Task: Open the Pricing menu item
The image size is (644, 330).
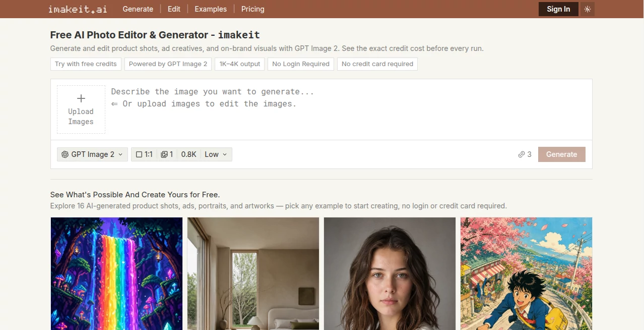Action: point(253,9)
